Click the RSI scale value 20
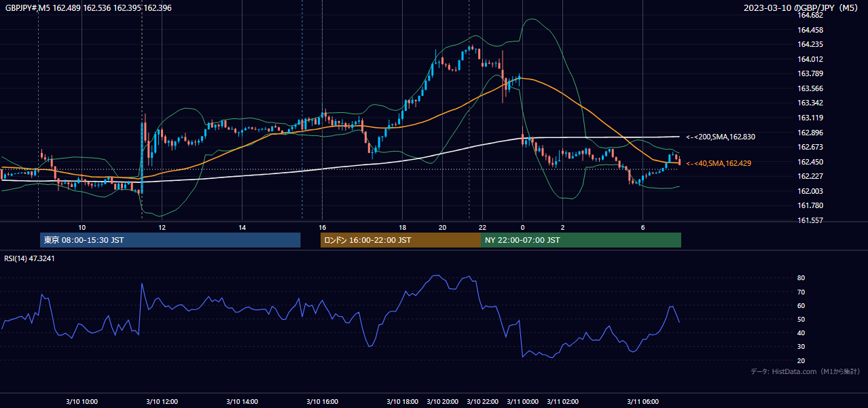Viewport: 868px width, 408px height. [x=801, y=360]
